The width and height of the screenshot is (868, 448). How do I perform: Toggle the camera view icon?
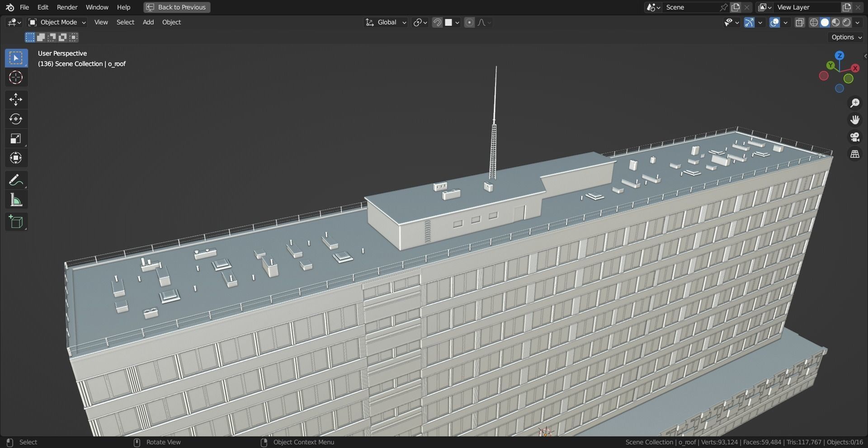click(x=855, y=137)
